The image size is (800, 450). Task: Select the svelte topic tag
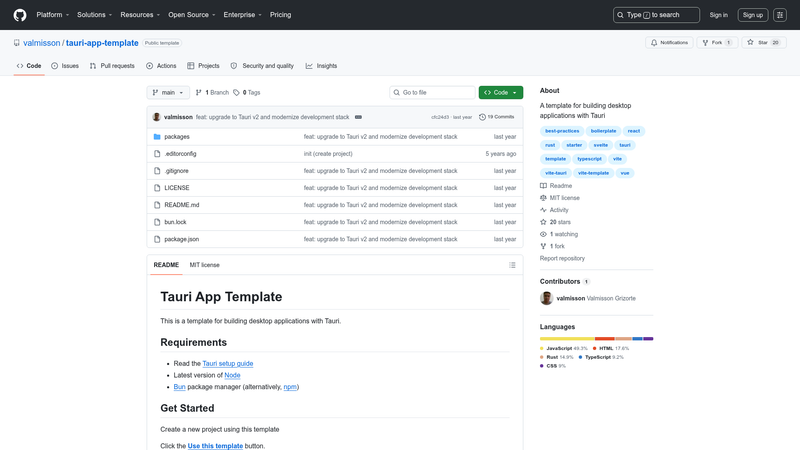click(x=601, y=145)
